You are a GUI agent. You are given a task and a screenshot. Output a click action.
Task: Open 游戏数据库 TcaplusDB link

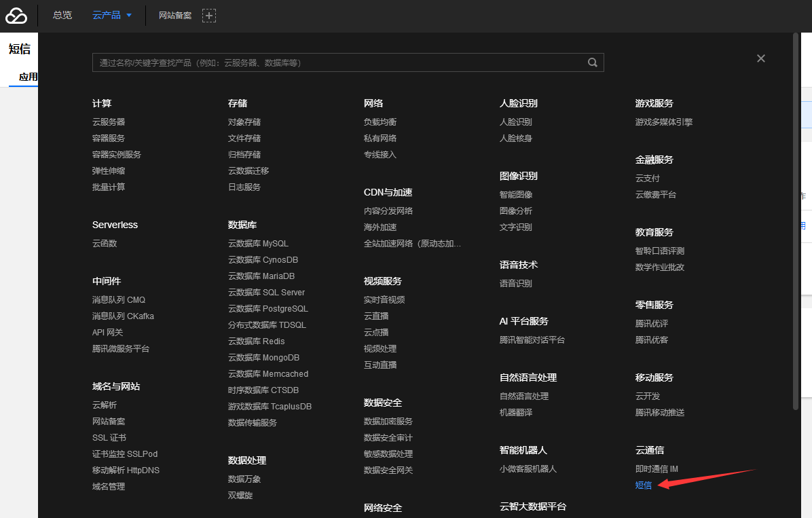(270, 407)
